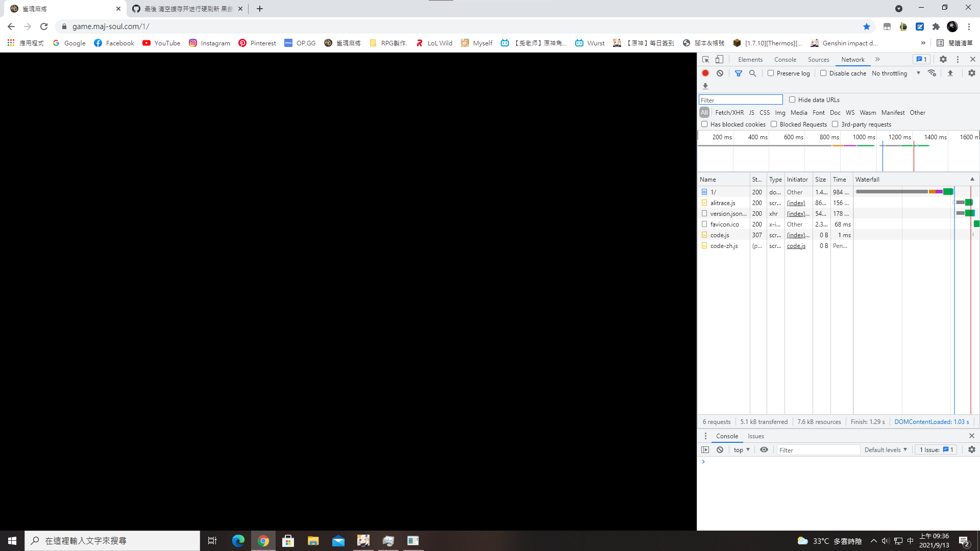Toggle the device toolbar
Viewport: 980px width, 551px height.
point(720,59)
